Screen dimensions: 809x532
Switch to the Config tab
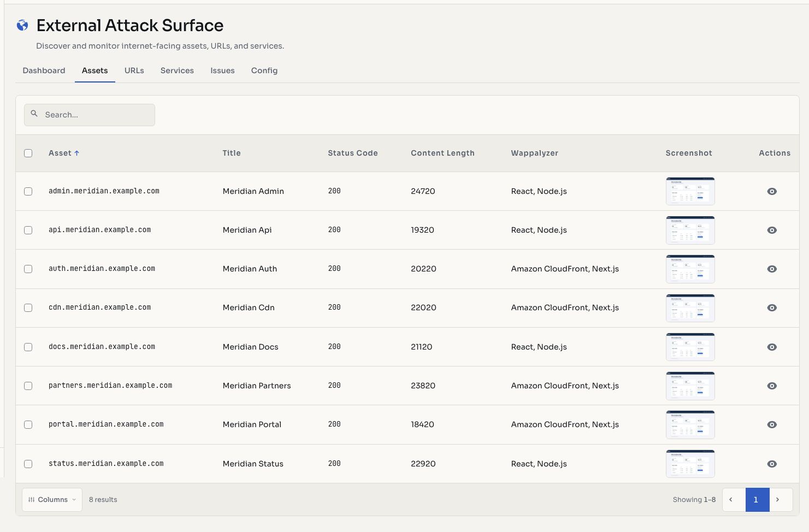coord(264,70)
